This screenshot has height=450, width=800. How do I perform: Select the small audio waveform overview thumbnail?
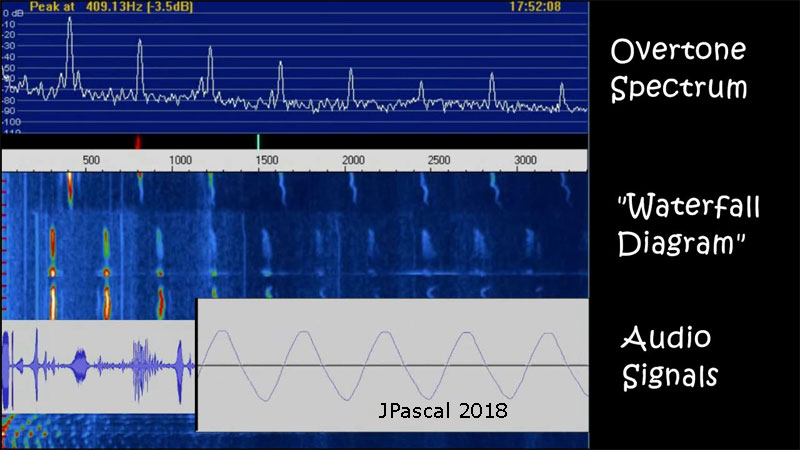click(98, 366)
